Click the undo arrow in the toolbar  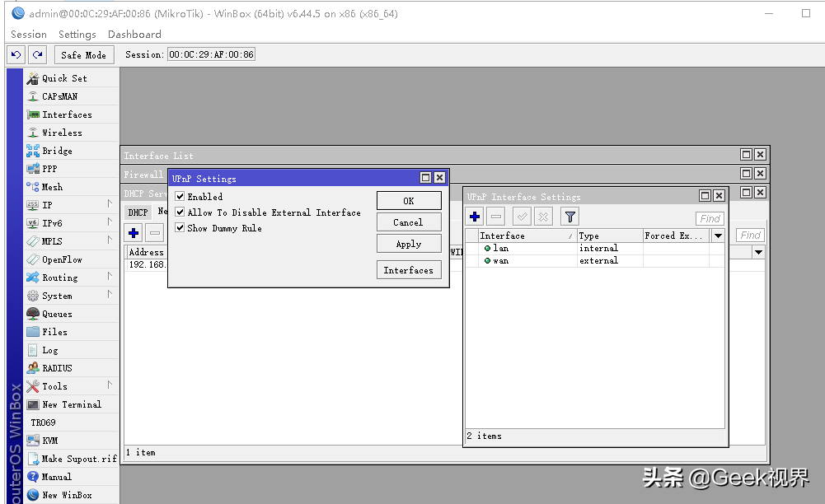16,54
